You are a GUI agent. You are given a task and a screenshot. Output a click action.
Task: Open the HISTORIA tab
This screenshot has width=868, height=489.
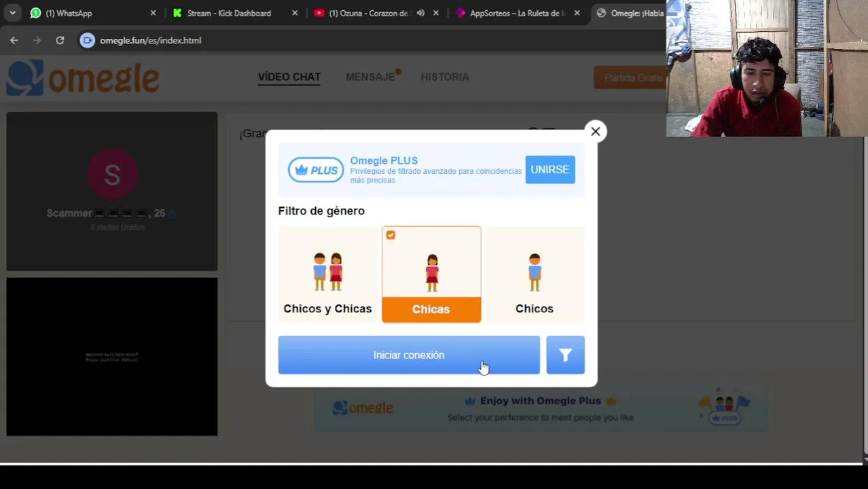click(445, 77)
